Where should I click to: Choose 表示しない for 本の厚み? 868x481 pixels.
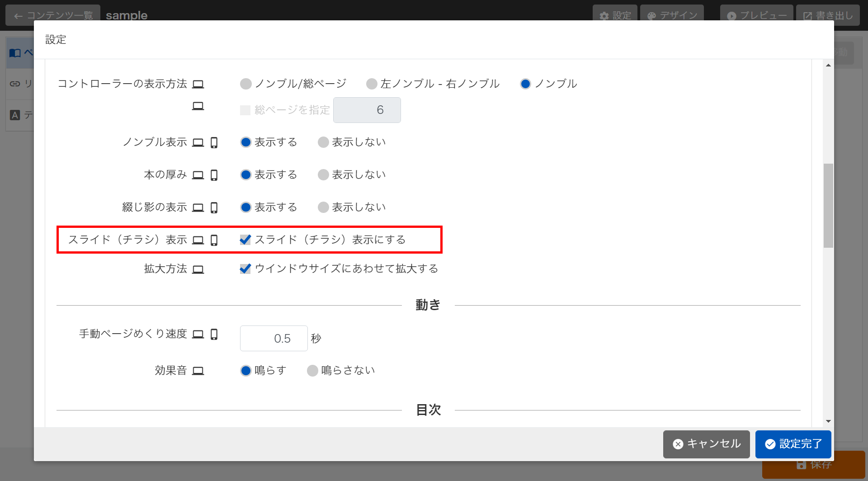click(323, 175)
